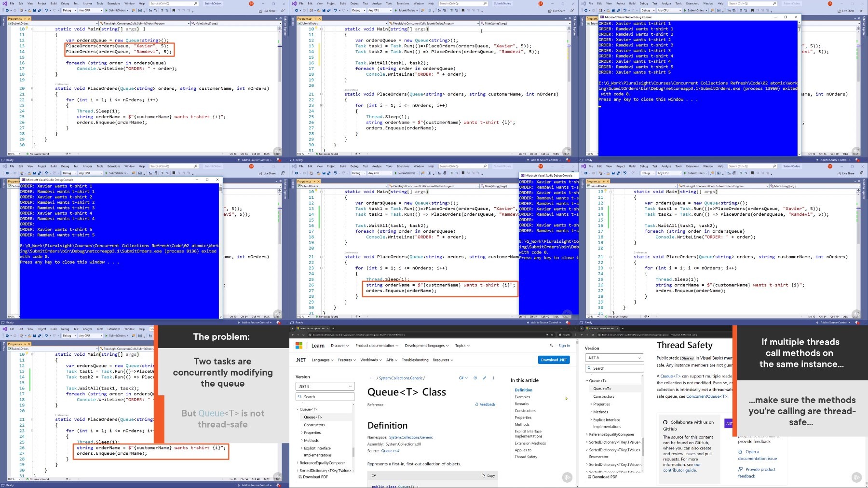Open browser three-dot menu beside Incognito
The height and width of the screenshot is (488, 868).
575,335
